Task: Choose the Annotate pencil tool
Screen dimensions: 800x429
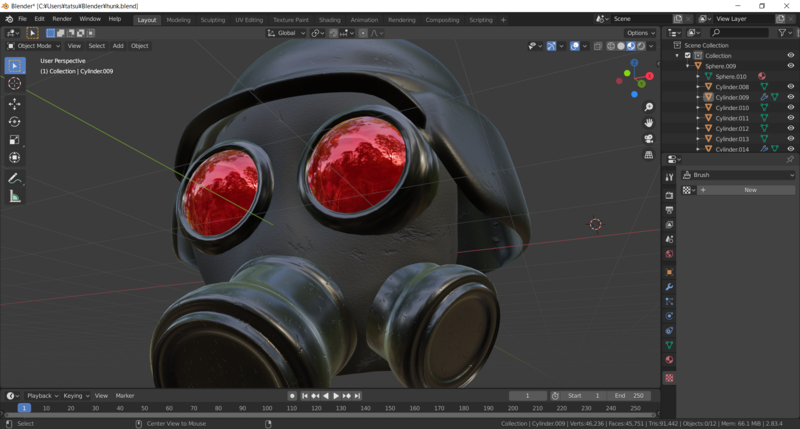Action: coord(14,179)
